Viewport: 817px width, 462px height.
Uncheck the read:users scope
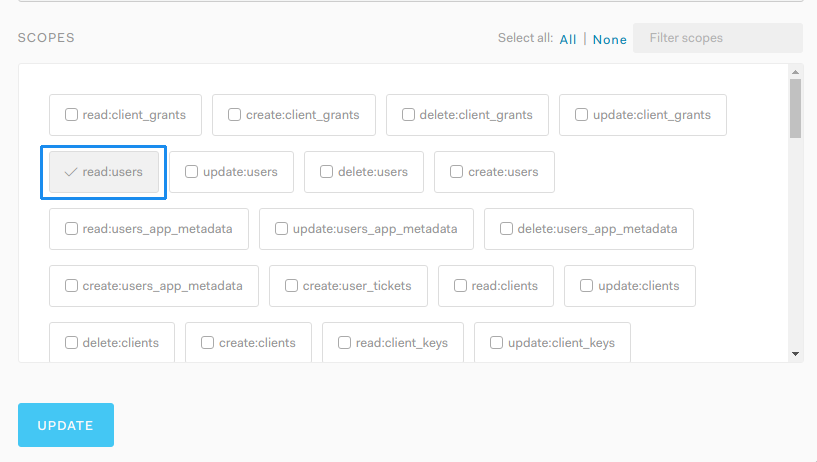coord(104,172)
